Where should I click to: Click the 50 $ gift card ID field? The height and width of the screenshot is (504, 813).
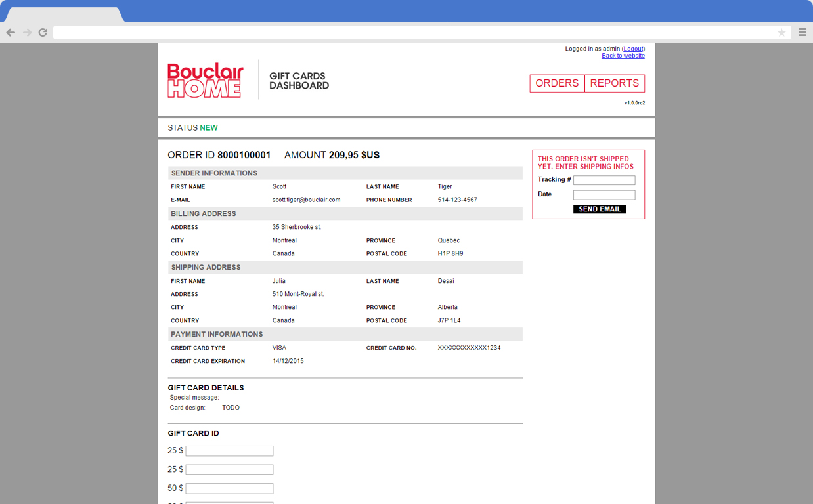point(229,488)
